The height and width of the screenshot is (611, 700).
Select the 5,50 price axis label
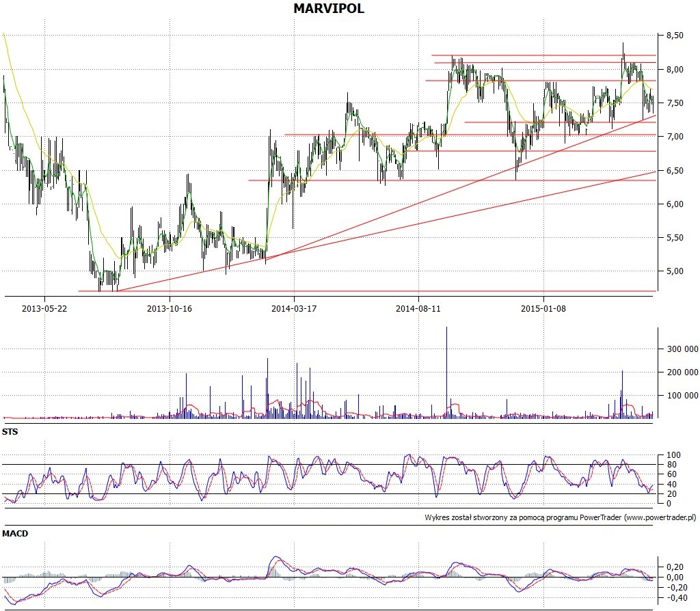[x=675, y=238]
